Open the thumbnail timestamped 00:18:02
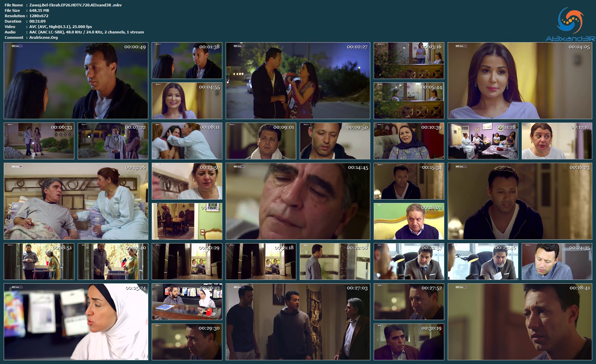Screen dimensions: 596x364 [409, 221]
